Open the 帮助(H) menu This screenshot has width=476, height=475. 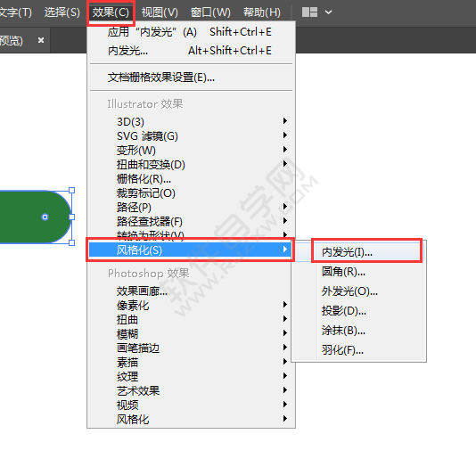point(262,12)
